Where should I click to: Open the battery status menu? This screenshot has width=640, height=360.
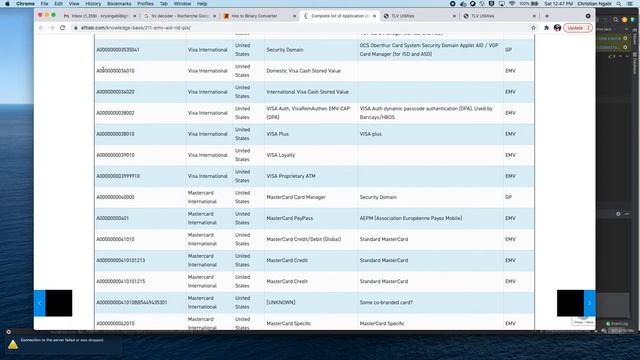[x=529, y=4]
